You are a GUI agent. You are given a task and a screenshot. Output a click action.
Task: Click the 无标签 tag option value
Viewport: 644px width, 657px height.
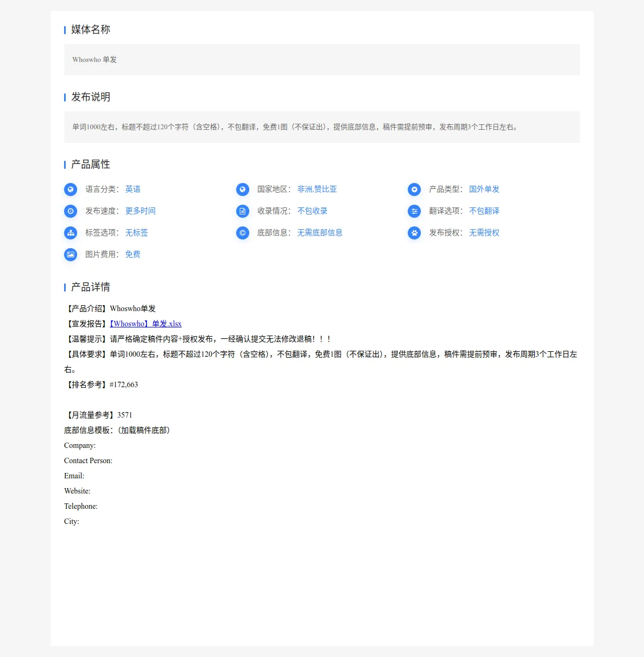pos(137,233)
